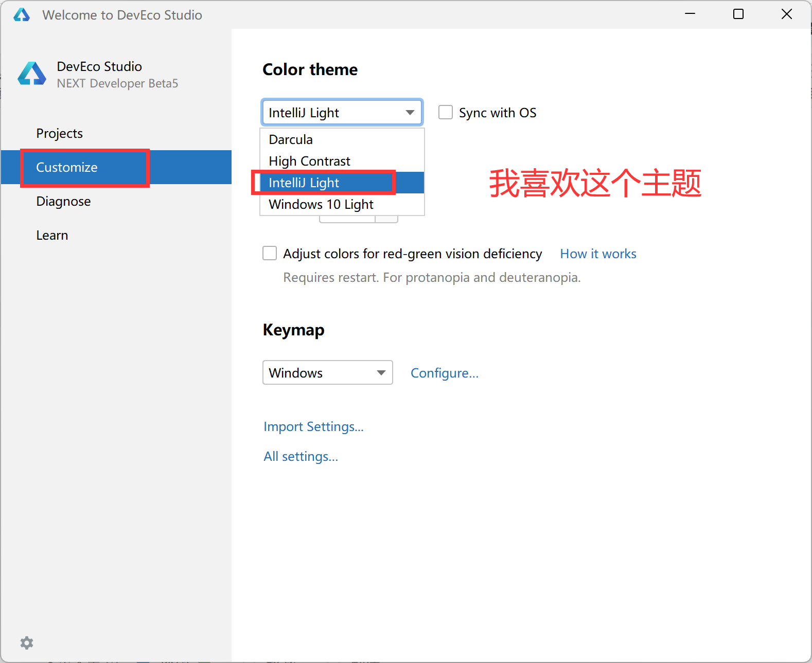The height and width of the screenshot is (663, 812).
Task: Enable Sync with OS checkbox
Action: pyautogui.click(x=446, y=112)
